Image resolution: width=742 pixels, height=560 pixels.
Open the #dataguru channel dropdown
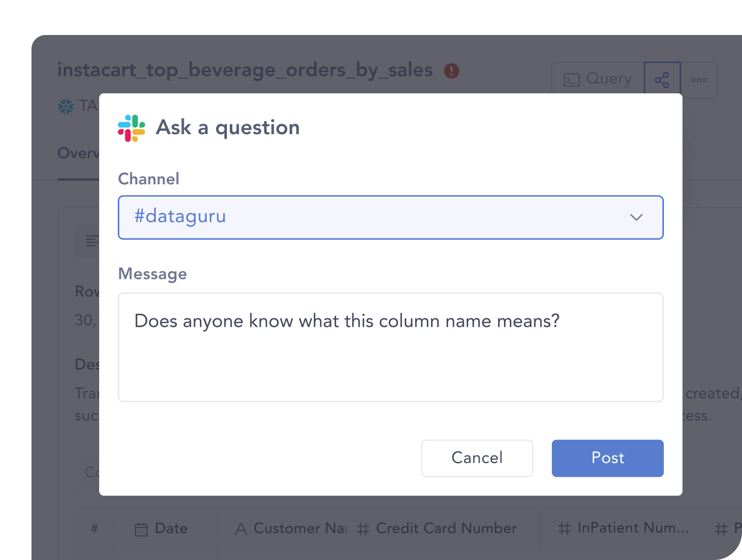391,218
